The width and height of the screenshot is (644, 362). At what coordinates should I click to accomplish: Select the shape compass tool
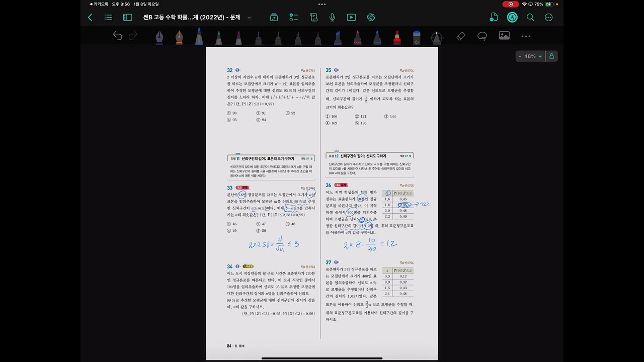pos(437,37)
